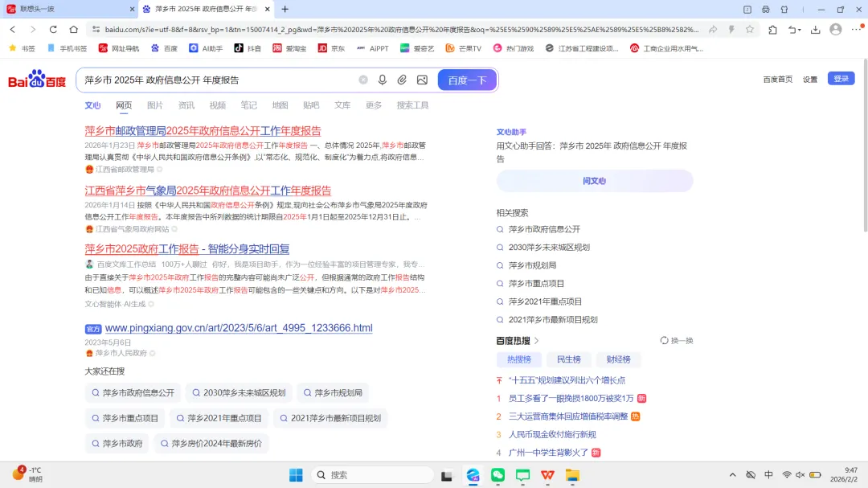
Task: Open 抖音 bookmark in bookmarks bar
Action: [x=248, y=48]
